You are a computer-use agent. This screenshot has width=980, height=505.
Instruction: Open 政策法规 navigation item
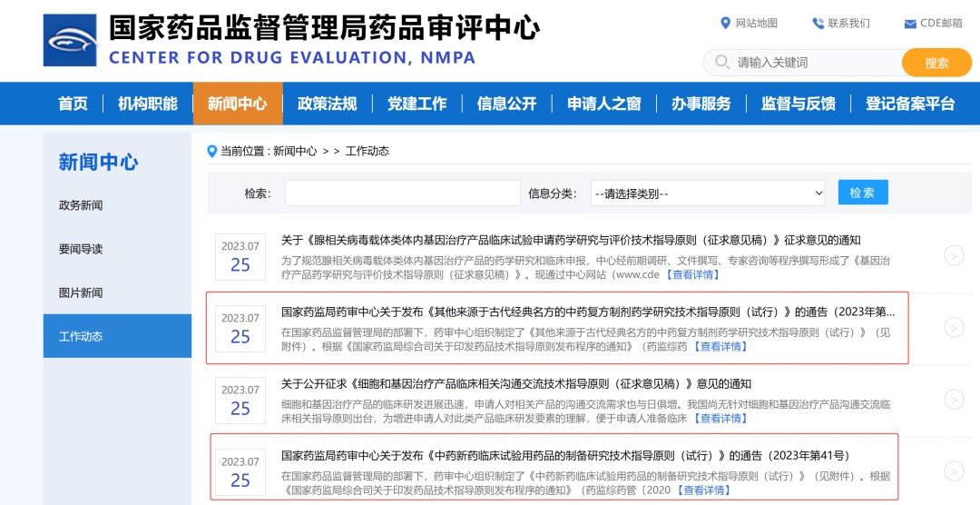[327, 104]
